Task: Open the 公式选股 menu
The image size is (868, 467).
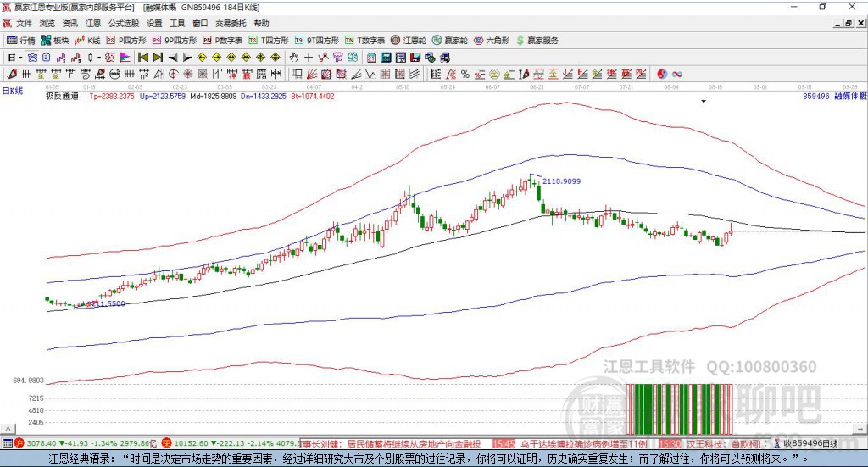Action: 124,23
